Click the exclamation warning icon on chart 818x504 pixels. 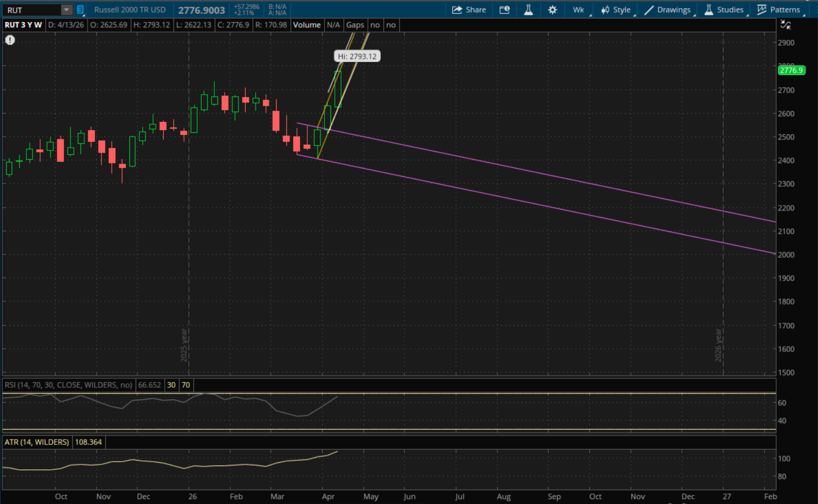[10, 40]
